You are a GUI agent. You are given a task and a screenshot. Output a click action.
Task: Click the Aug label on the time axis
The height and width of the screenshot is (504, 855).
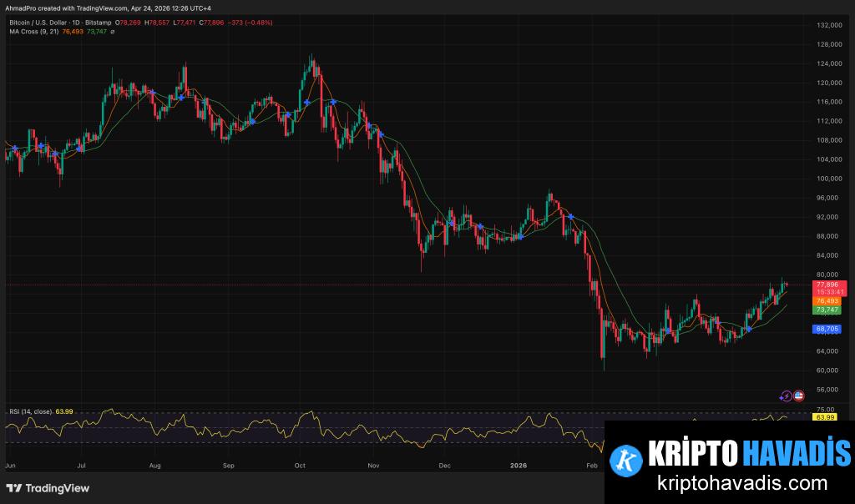[x=155, y=465]
